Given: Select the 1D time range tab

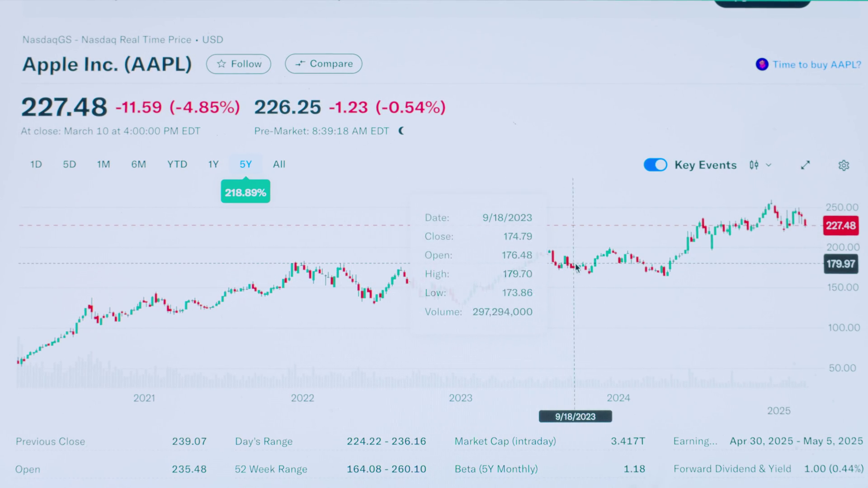Looking at the screenshot, I should click(x=36, y=164).
